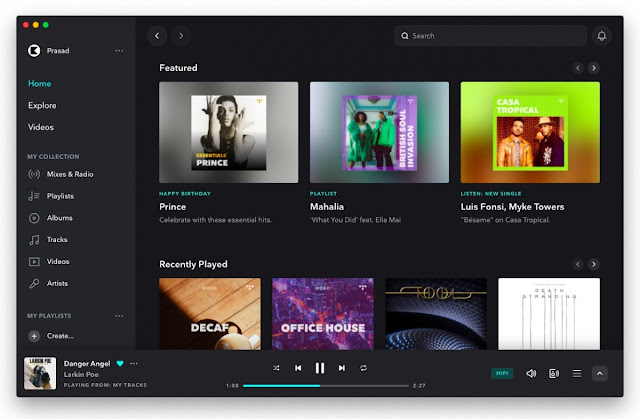This screenshot has height=419, width=640.
Task: Open the Tracks collection
Action: tap(57, 240)
